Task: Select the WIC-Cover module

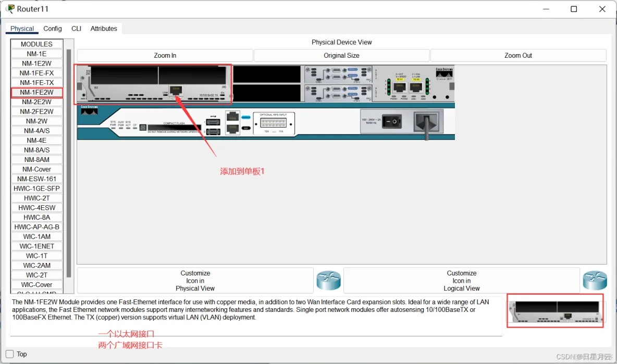Action: (x=36, y=285)
